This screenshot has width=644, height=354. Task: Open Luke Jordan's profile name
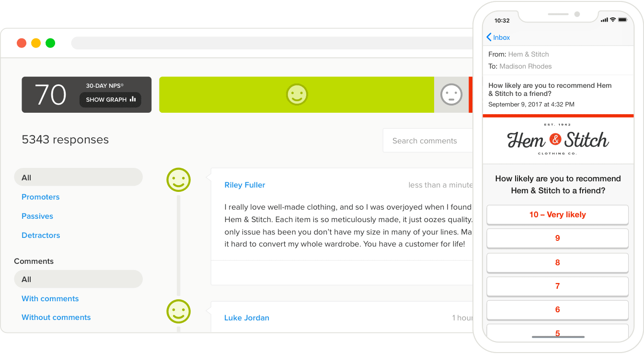coord(247,318)
